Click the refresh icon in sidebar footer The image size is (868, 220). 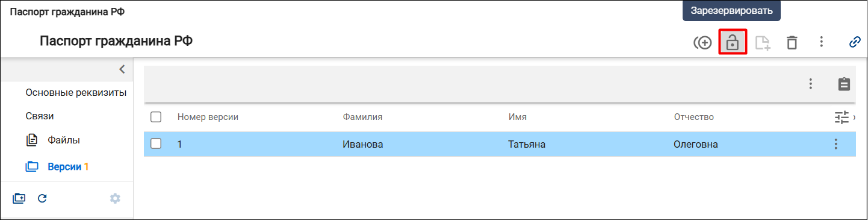[42, 198]
